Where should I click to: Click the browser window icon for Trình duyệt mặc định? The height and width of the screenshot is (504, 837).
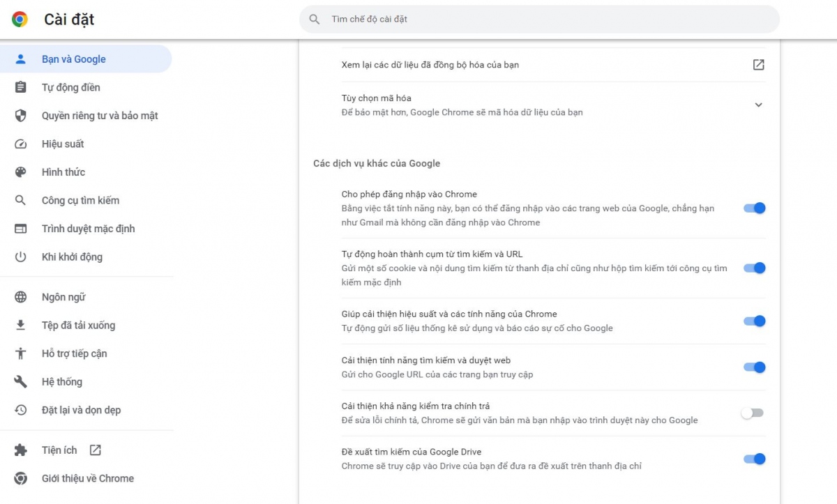point(21,229)
